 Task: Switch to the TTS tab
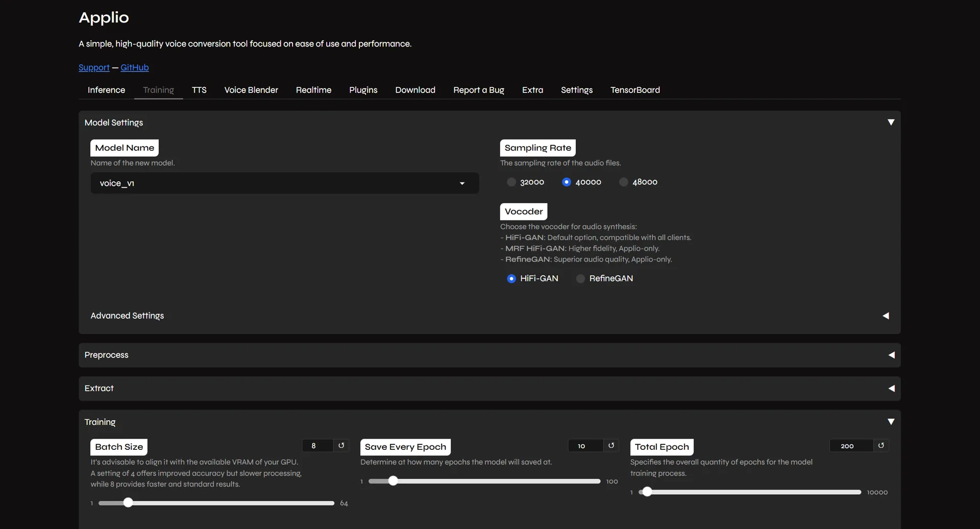tap(199, 90)
